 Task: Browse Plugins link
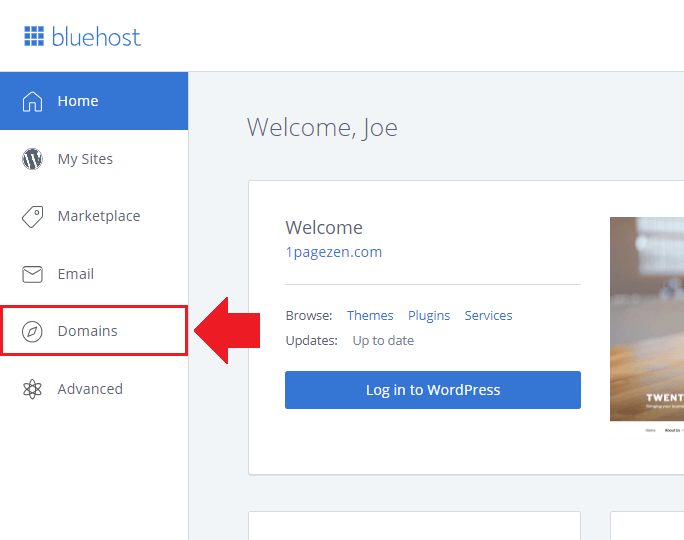pos(429,315)
